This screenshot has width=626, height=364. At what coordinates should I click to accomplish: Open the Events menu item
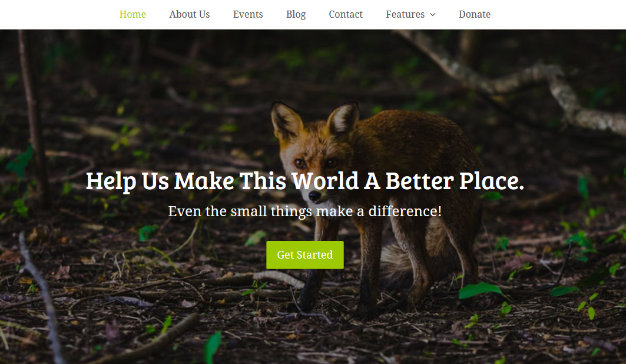[x=248, y=14]
